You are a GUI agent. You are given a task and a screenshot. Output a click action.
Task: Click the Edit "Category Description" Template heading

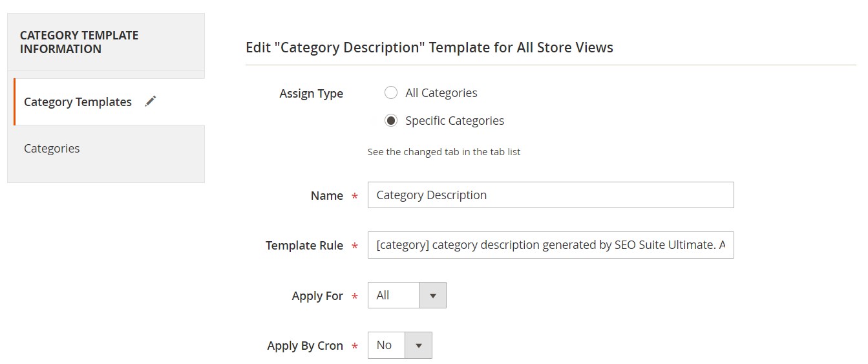429,47
